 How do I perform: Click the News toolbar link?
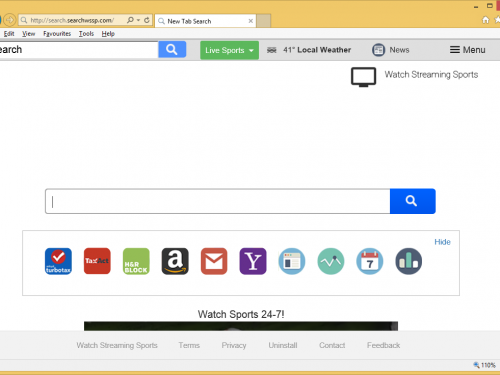[399, 50]
